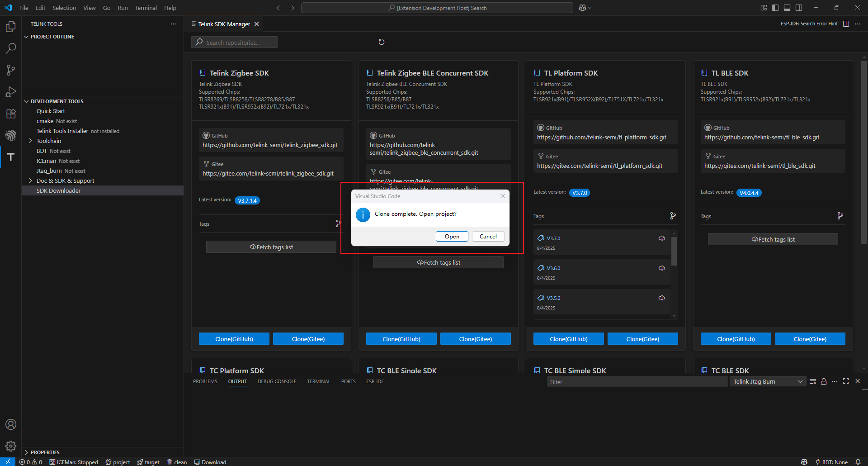868x466 pixels.
Task: Click Open in the clone dialog
Action: tap(452, 237)
